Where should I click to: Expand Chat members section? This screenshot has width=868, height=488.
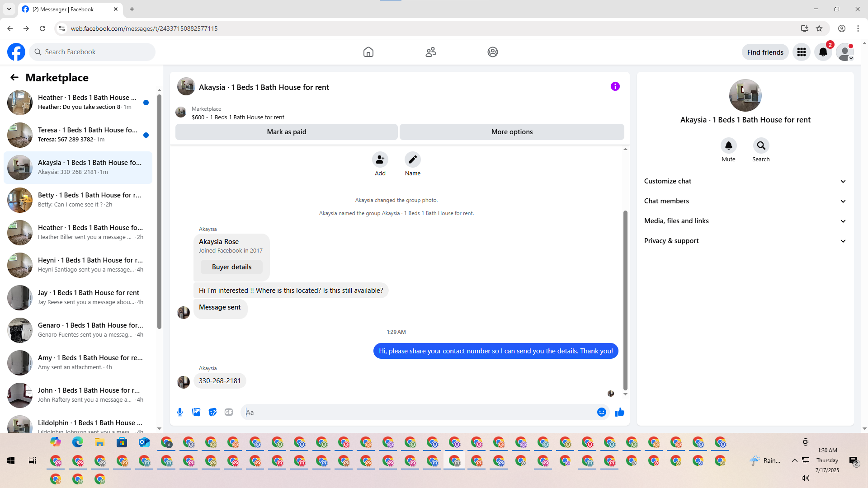pos(745,201)
